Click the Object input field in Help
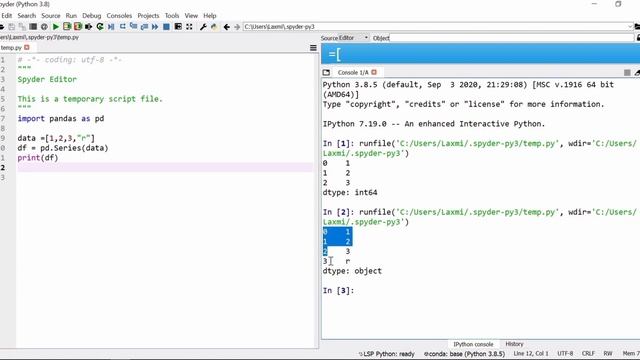 tap(512, 38)
